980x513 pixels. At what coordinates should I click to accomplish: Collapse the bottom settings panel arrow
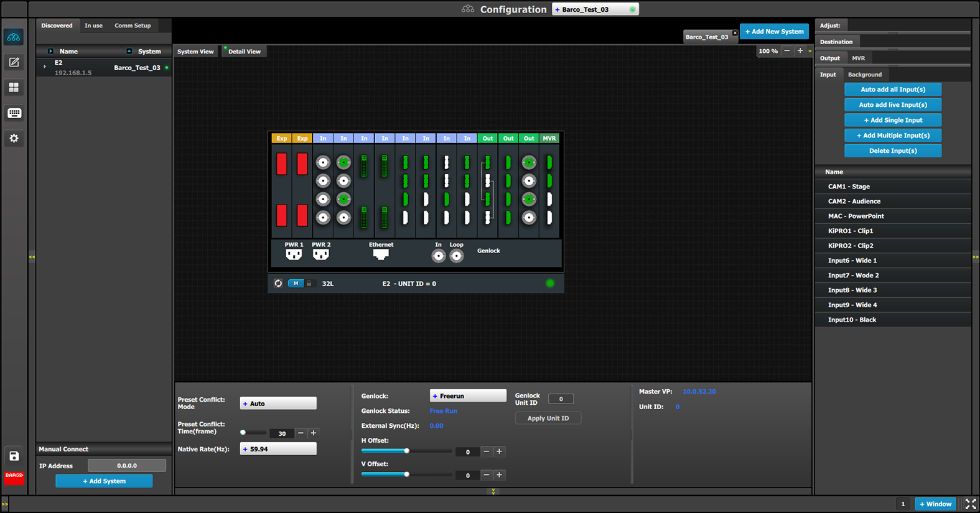pos(493,491)
